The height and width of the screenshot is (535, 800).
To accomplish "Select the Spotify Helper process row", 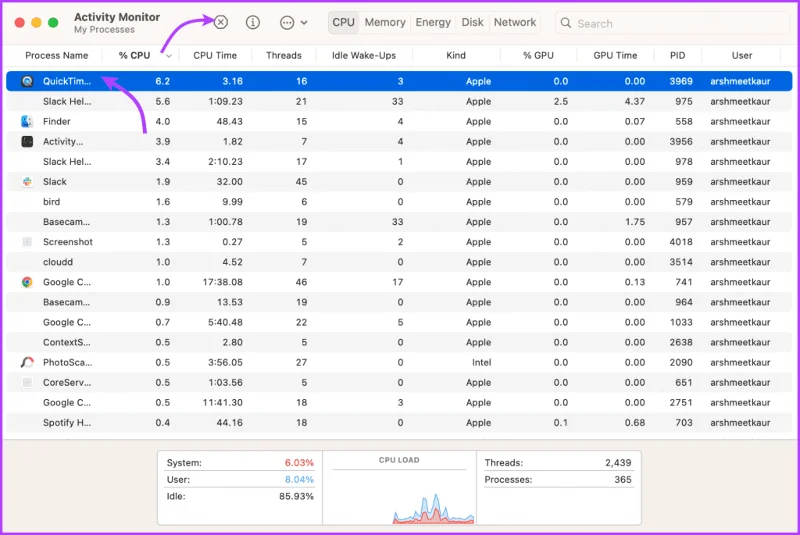I will coord(399,423).
